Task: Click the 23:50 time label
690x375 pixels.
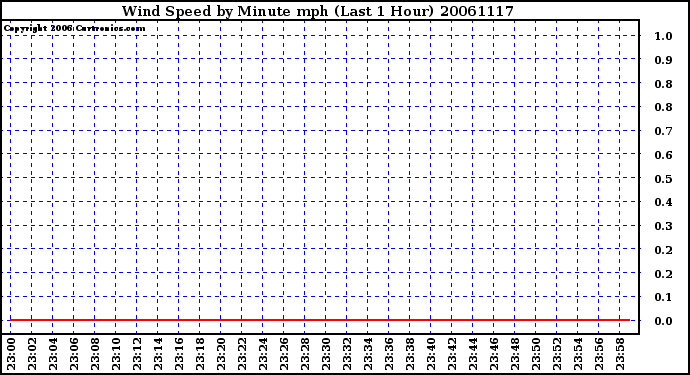Action: [x=536, y=354]
